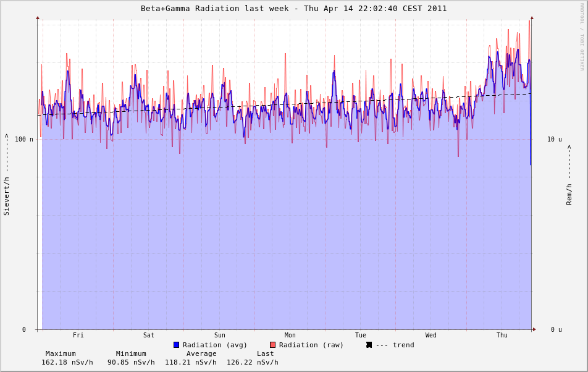Click the red arrow atop the right axis

[x=531, y=18]
